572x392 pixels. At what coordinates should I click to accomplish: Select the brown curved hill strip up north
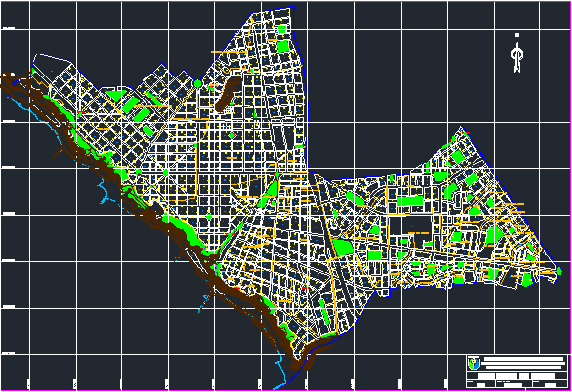pos(228,94)
